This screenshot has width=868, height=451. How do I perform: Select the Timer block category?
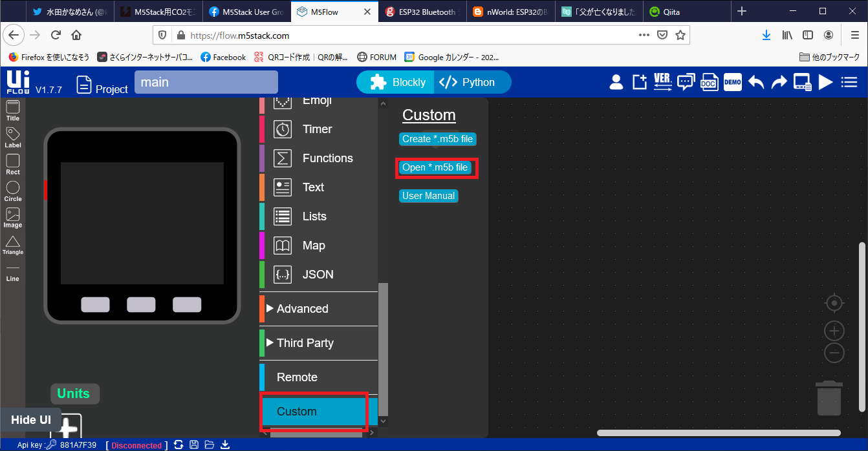[318, 129]
